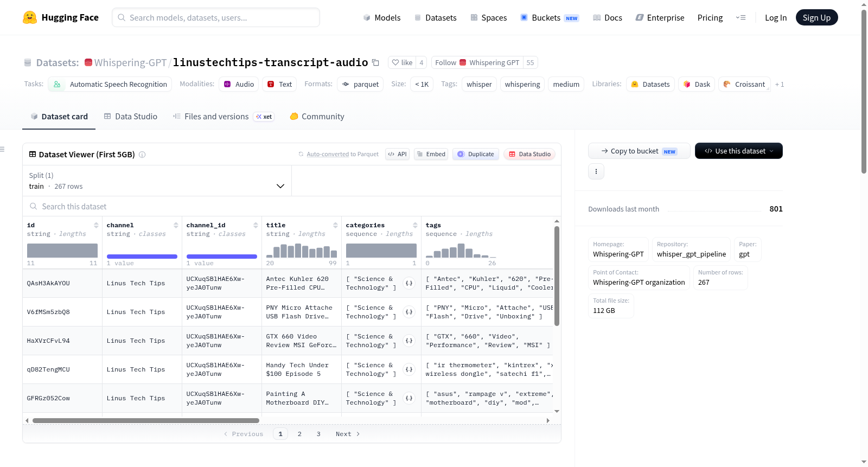The image size is (868, 467).
Task: Expand the Use this dataset dropdown
Action: (738, 151)
